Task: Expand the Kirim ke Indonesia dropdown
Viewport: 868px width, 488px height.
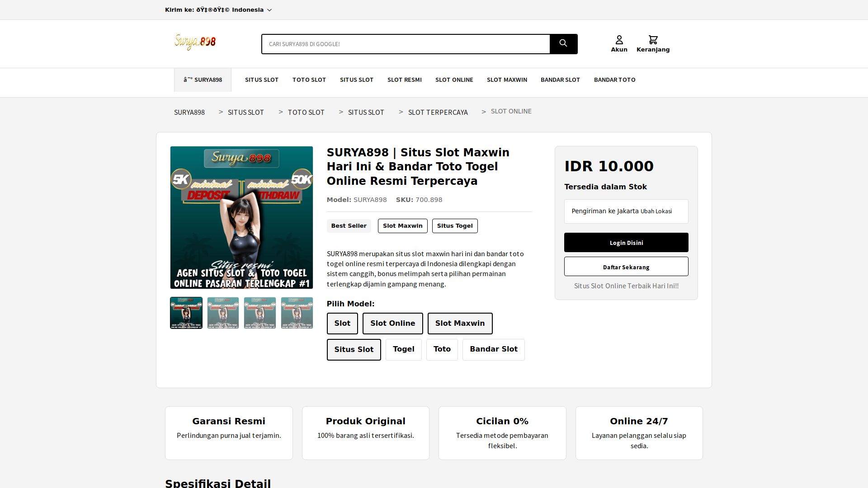Action: [218, 10]
